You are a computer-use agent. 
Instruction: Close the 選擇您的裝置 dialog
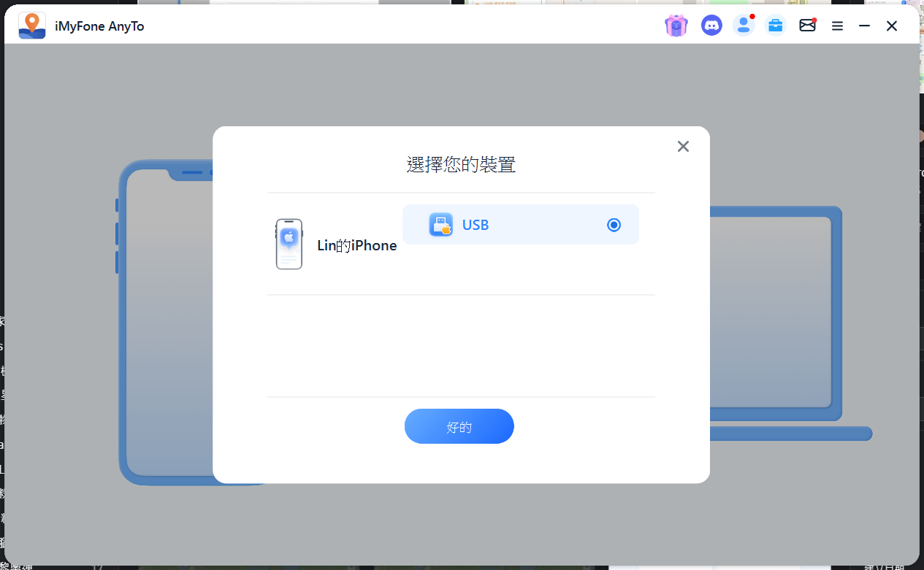(683, 146)
